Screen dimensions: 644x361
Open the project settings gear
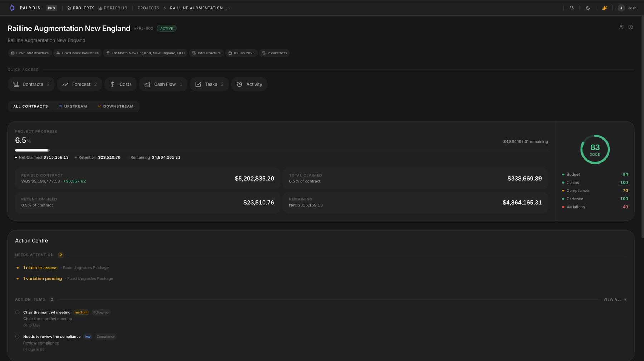point(630,27)
